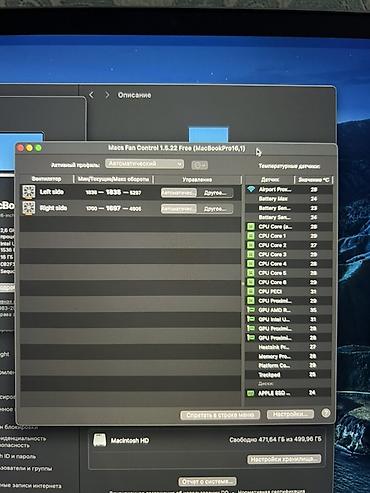Screen dimensions: 370x493
Task: Click the drive icon beside APPLE SSD
Action: [x=251, y=393]
